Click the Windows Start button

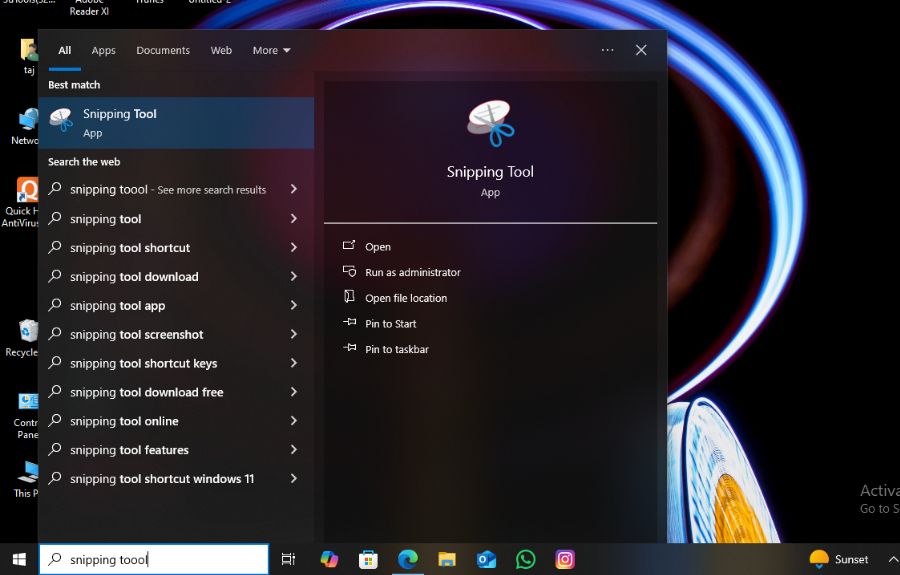(x=19, y=559)
